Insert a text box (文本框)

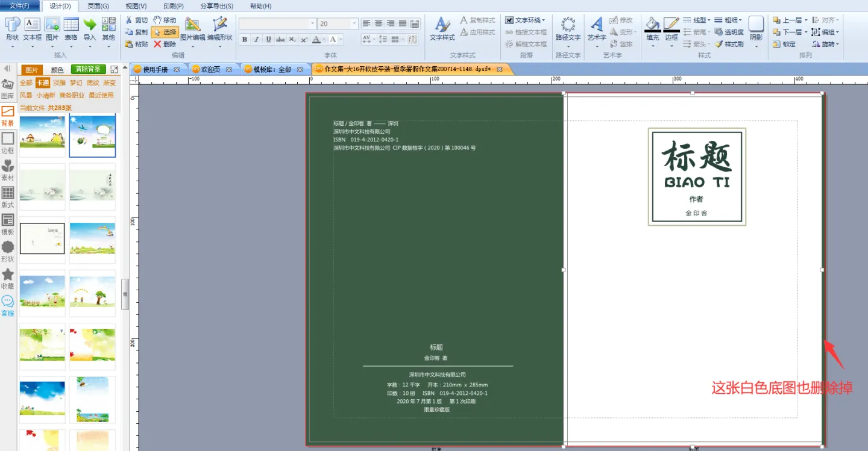(32, 28)
